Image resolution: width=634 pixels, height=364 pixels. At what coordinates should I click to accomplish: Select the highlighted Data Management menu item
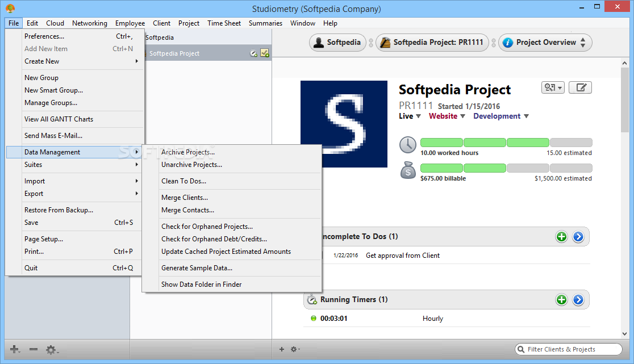tap(74, 152)
